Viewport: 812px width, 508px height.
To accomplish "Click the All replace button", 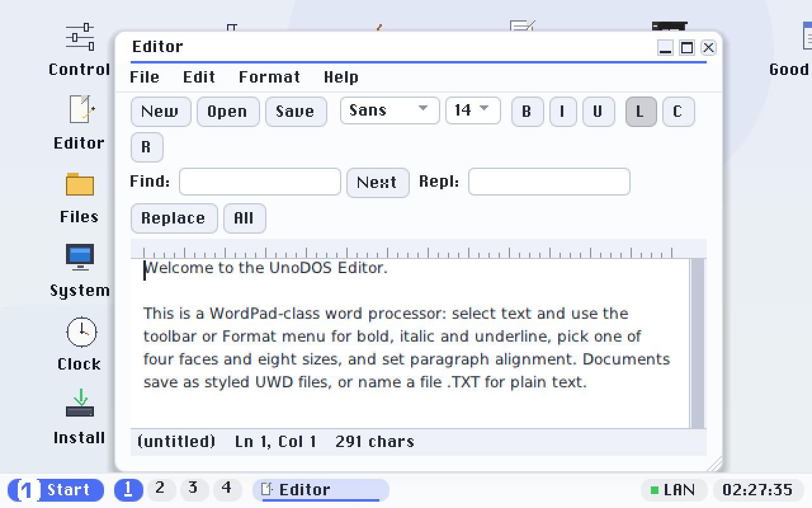I will coord(244,218).
